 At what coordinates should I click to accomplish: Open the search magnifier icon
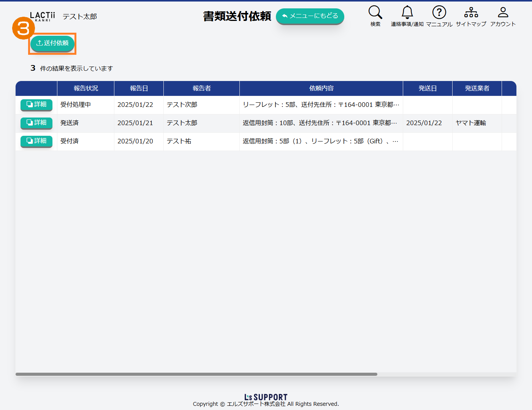(375, 13)
